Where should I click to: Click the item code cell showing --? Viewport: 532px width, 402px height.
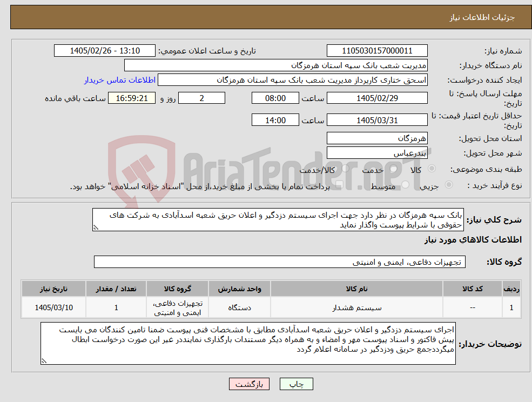(x=472, y=307)
